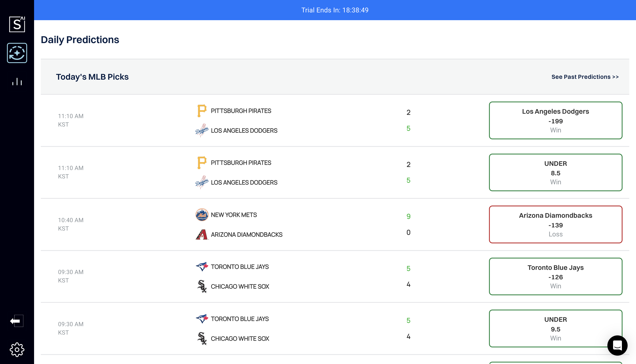Open See Past Predictions link
Screen dimensions: 636x364
585,77
